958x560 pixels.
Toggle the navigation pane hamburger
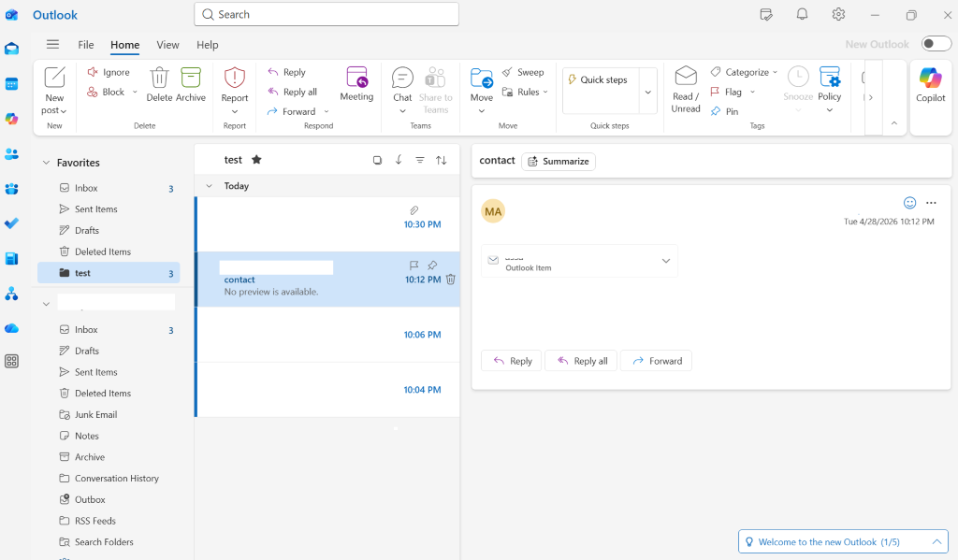click(x=53, y=44)
